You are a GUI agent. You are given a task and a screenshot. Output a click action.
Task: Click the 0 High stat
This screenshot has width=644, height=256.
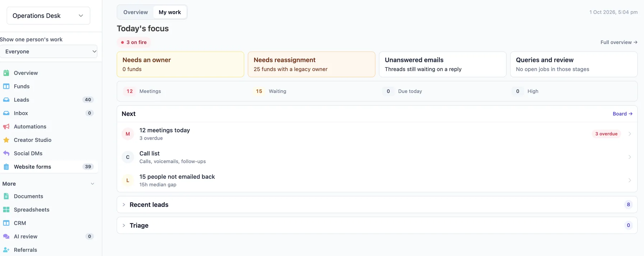point(525,91)
